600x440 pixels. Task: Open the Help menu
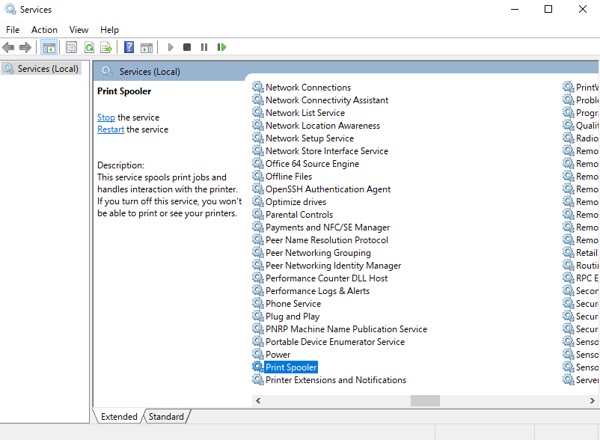pos(109,29)
